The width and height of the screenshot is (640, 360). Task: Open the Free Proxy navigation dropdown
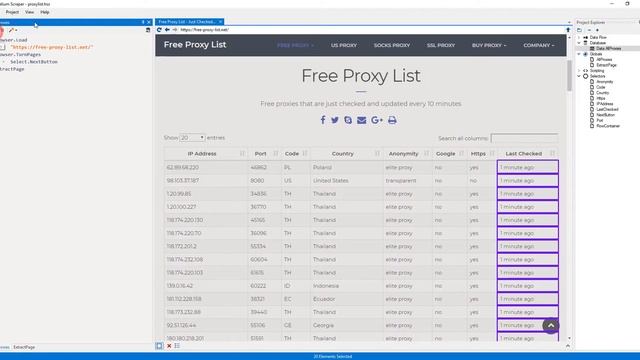pos(296,45)
